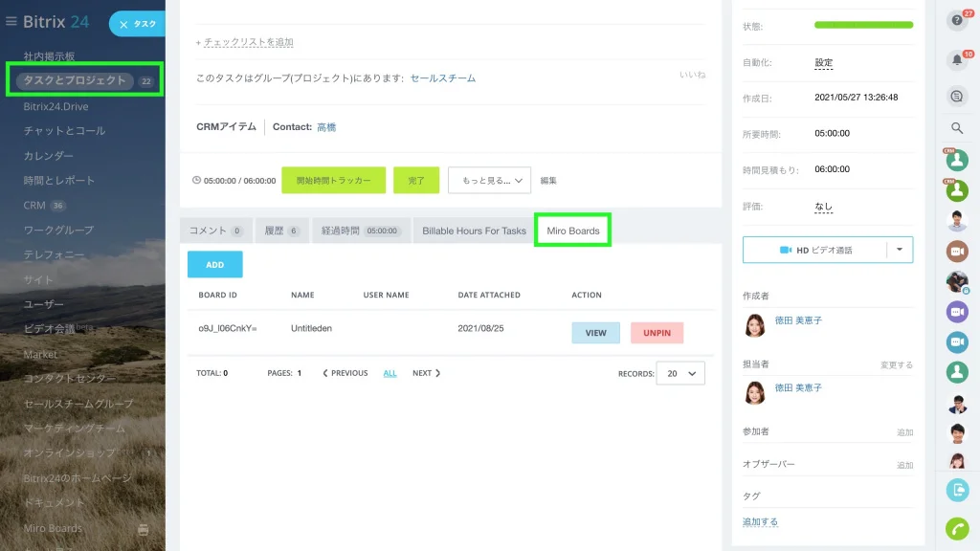Screen dimensions: 980x551
Task: Open the records per page dropdown
Action: 680,373
